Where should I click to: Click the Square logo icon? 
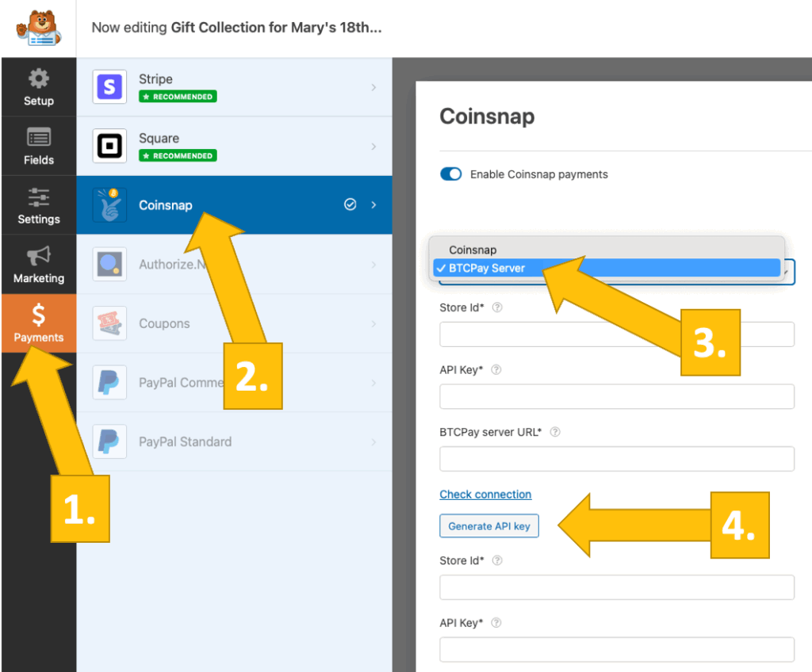[x=109, y=147]
